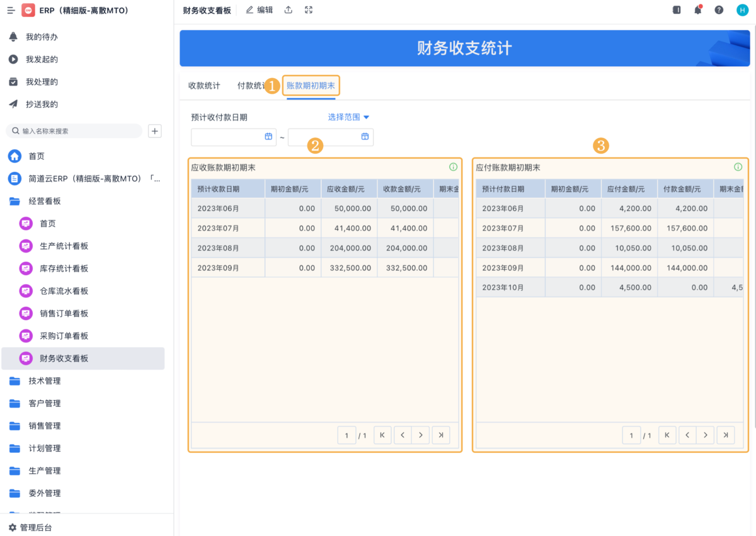
Task: Expand the 技术管理 folder
Action: click(44, 381)
